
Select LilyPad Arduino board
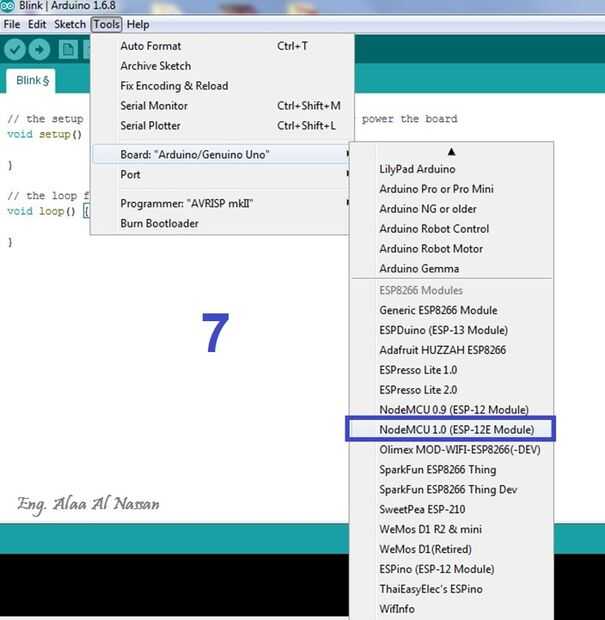click(452, 169)
